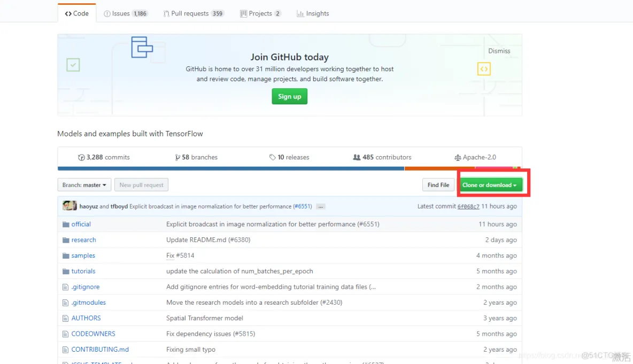Click the license scale icon
The height and width of the screenshot is (364, 633).
pos(458,157)
